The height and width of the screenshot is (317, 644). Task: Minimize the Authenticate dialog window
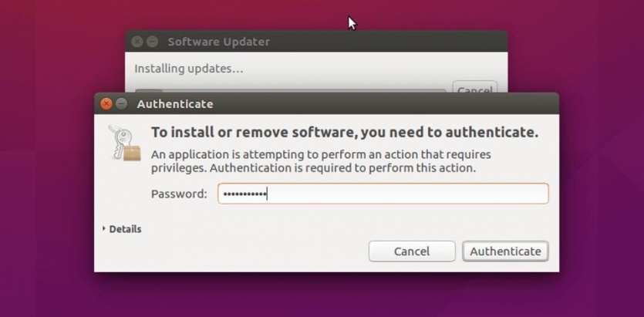click(x=121, y=104)
